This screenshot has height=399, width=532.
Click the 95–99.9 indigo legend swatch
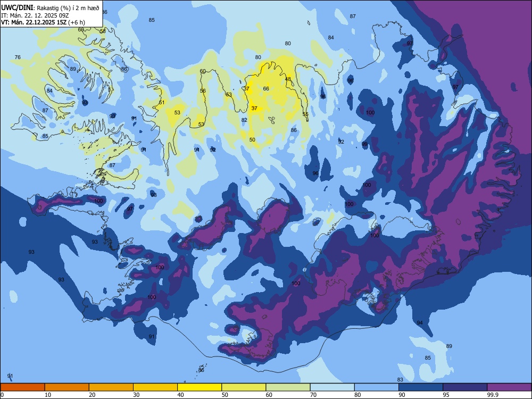[x=465, y=387]
